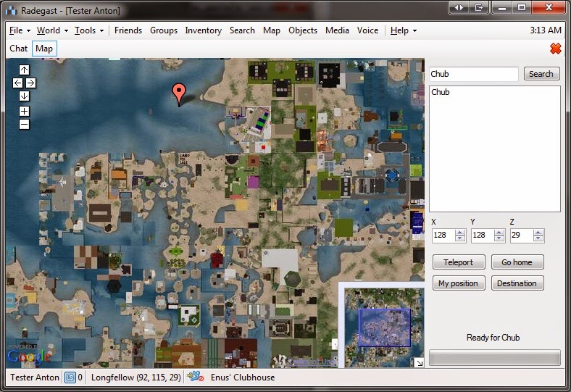Click the blue viewport box in the minimap
The height and width of the screenshot is (392, 571).
click(x=385, y=328)
